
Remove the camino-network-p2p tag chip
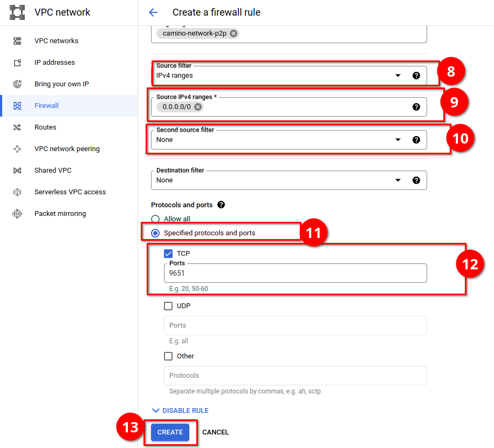(233, 33)
